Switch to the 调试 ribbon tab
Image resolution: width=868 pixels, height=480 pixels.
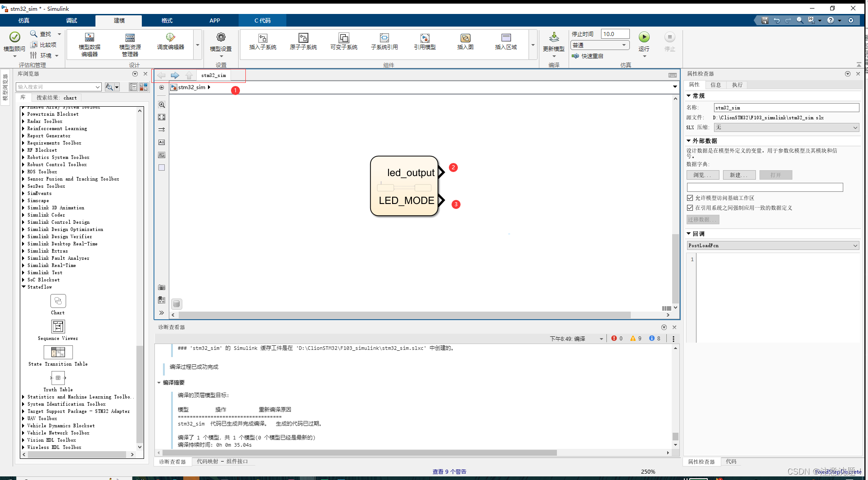[72, 20]
